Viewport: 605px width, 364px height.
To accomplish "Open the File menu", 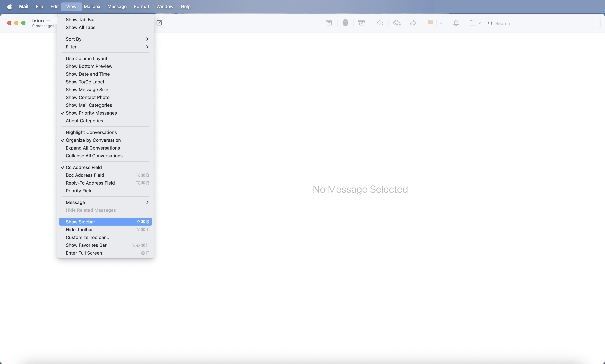I will point(39,7).
